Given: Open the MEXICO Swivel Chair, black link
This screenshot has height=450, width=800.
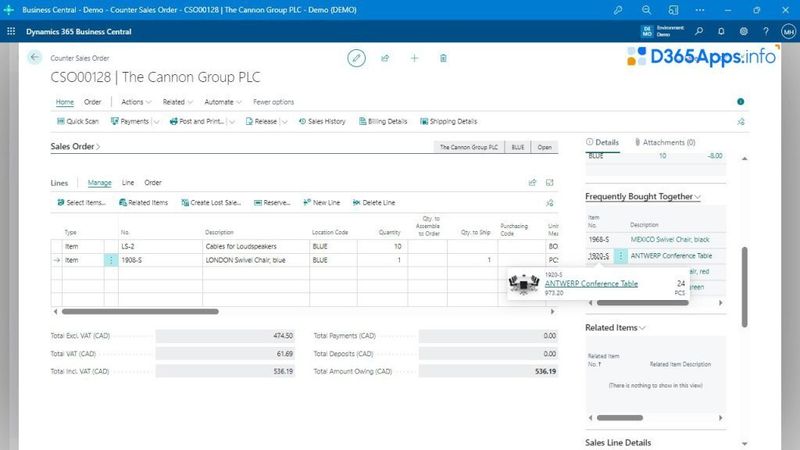Looking at the screenshot, I should (670, 239).
